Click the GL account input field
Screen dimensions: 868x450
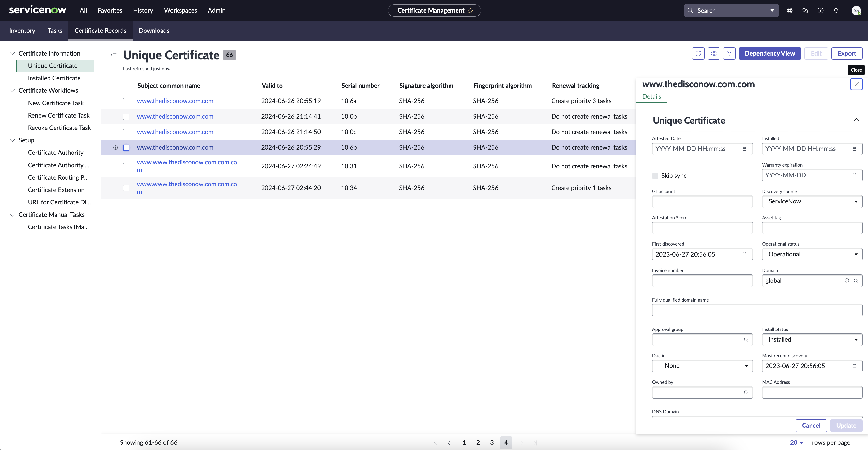[x=702, y=201]
